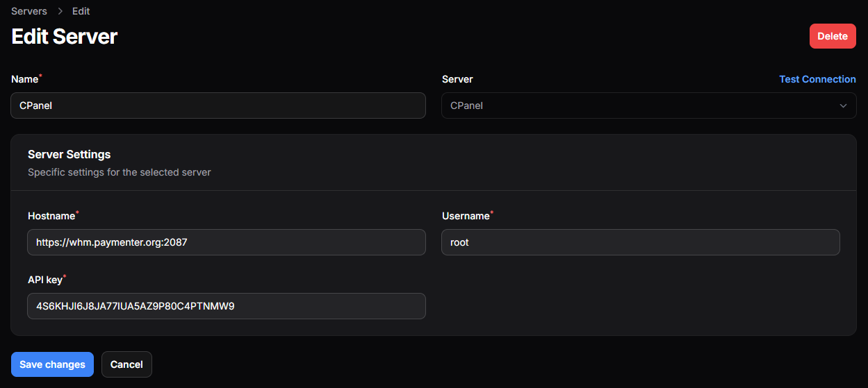The image size is (868, 388).
Task: Click the API key label text
Action: click(x=44, y=280)
